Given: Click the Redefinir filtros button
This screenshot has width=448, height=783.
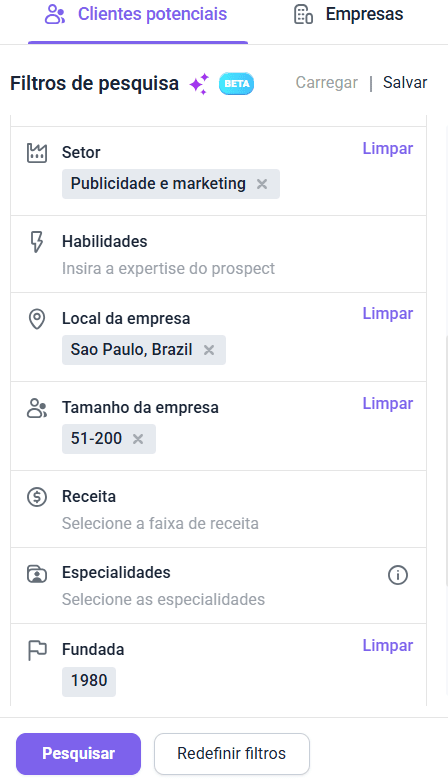Looking at the screenshot, I should click(232, 754).
